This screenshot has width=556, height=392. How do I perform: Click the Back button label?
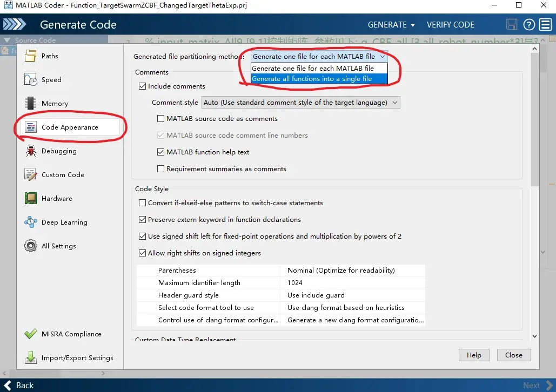(x=25, y=386)
